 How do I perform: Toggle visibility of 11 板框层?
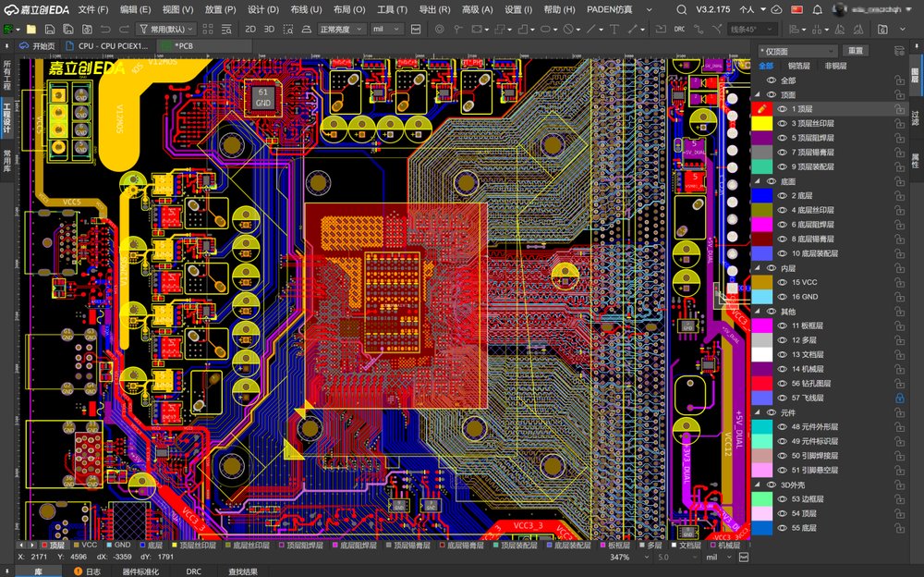click(782, 325)
